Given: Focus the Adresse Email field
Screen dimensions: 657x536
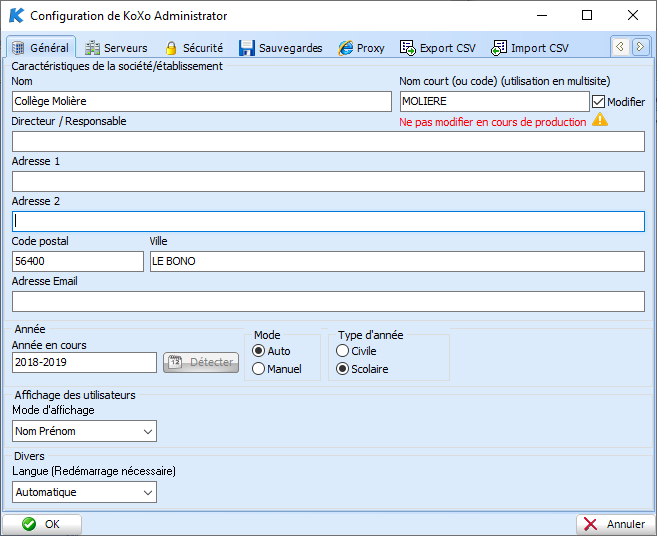Looking at the screenshot, I should (x=328, y=302).
